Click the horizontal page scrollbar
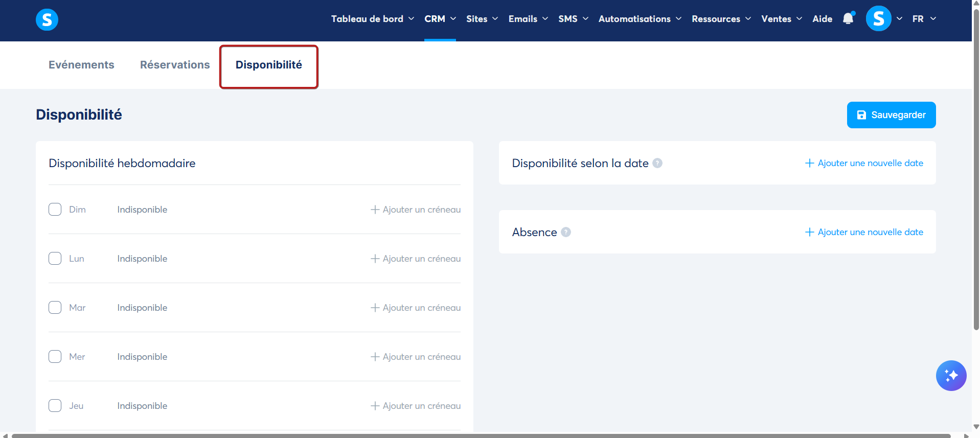 481,435
